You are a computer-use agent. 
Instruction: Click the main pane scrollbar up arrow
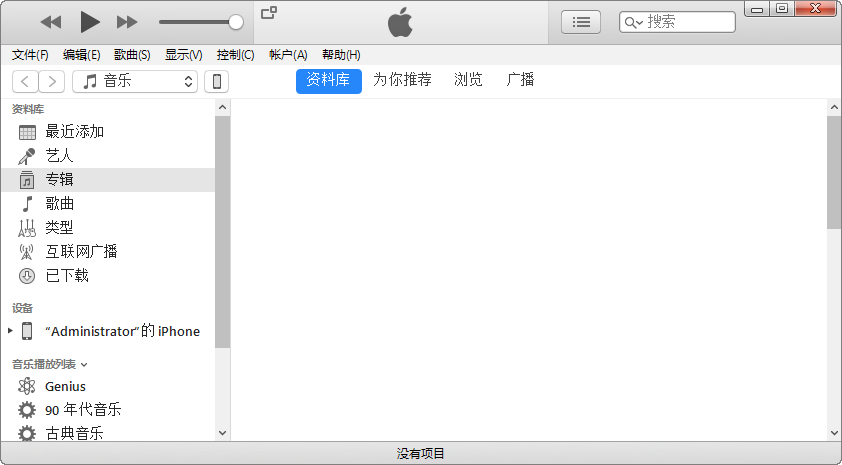click(x=834, y=107)
